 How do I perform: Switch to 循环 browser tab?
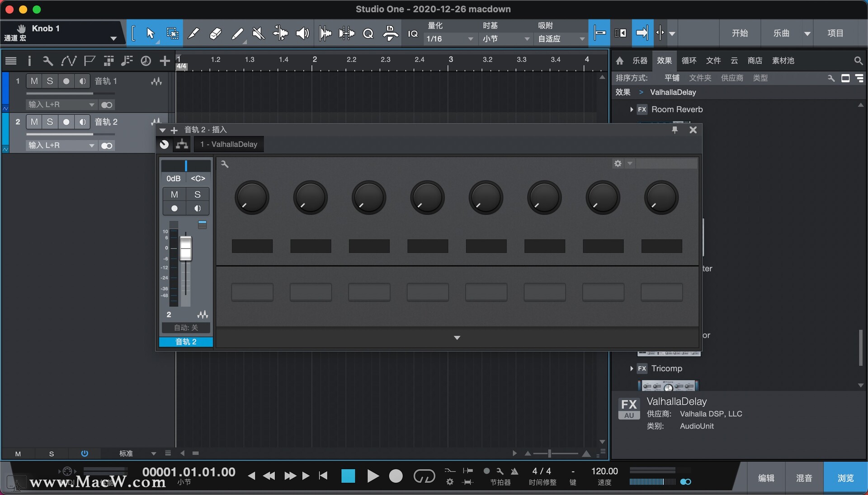(x=689, y=61)
